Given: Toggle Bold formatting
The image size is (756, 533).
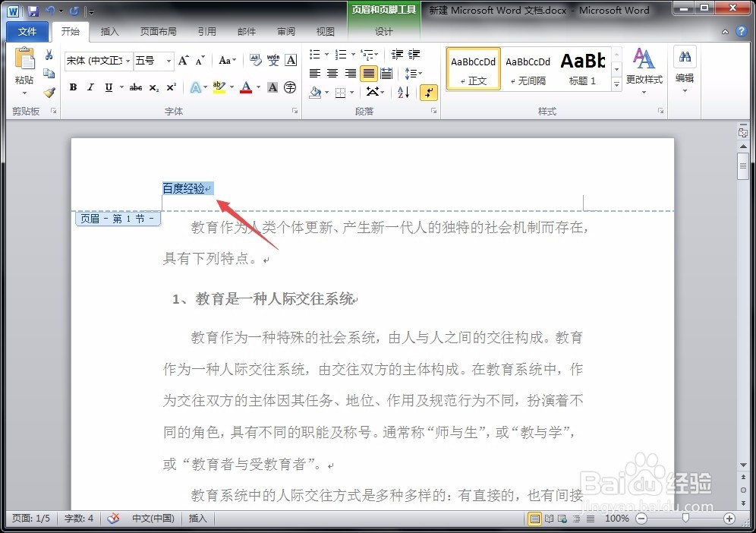Looking at the screenshot, I should pyautogui.click(x=74, y=87).
